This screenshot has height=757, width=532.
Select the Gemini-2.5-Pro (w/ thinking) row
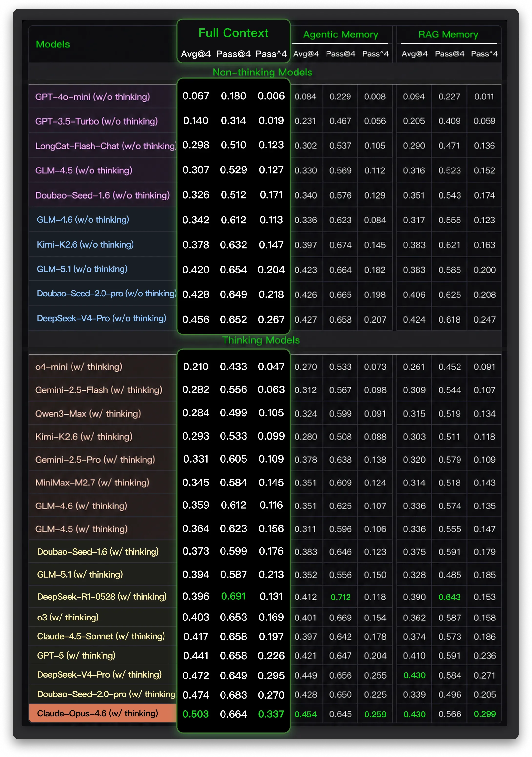(265, 459)
